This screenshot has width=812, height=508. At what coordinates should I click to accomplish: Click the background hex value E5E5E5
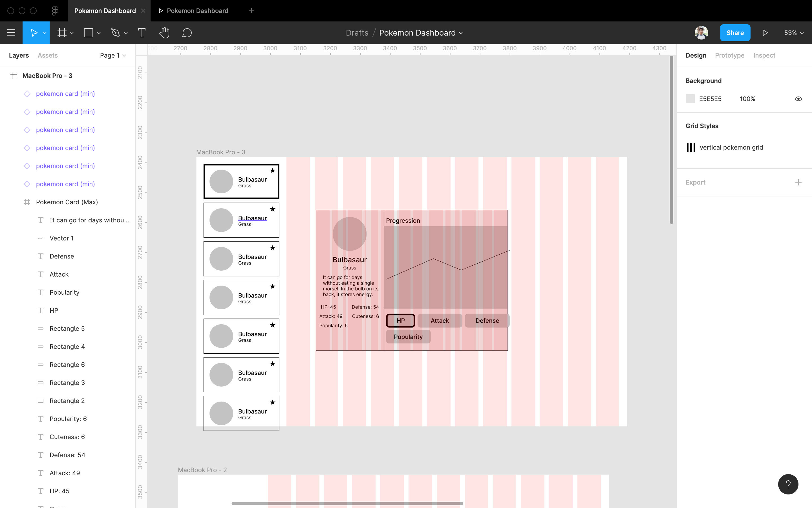pos(710,99)
